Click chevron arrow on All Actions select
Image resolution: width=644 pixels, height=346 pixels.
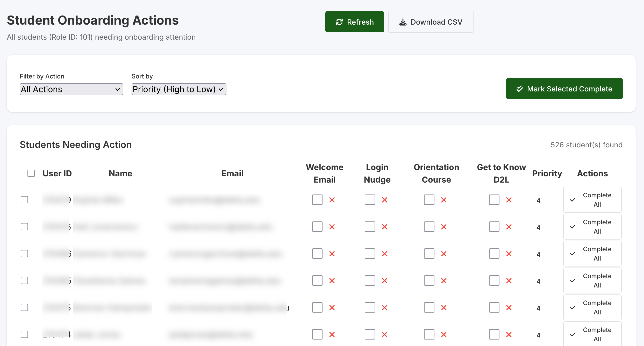click(x=117, y=90)
